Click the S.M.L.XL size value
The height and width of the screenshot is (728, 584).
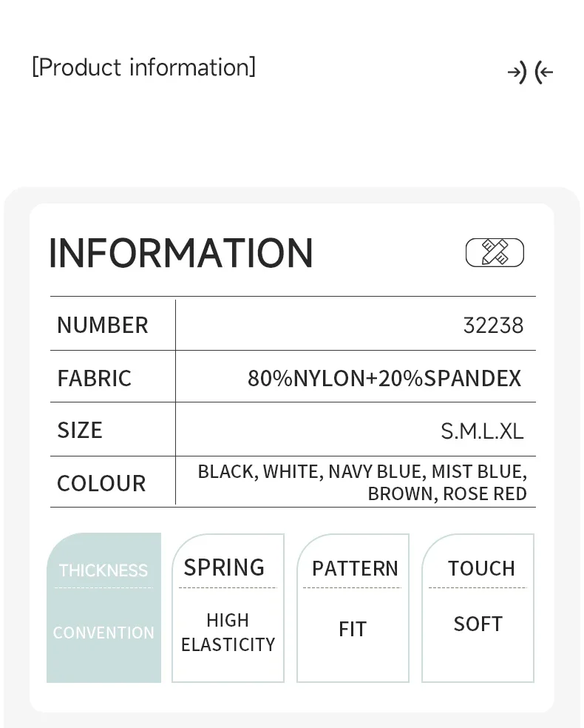click(x=482, y=431)
